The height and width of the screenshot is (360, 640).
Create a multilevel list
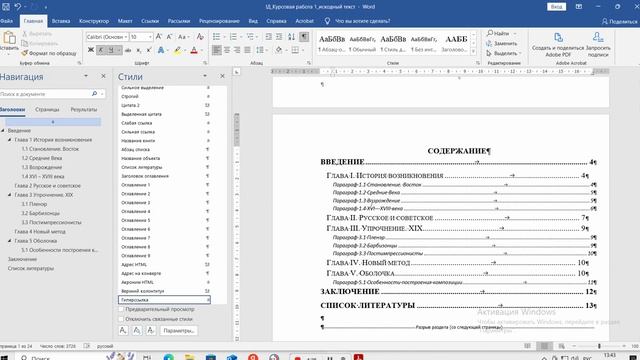click(250, 37)
